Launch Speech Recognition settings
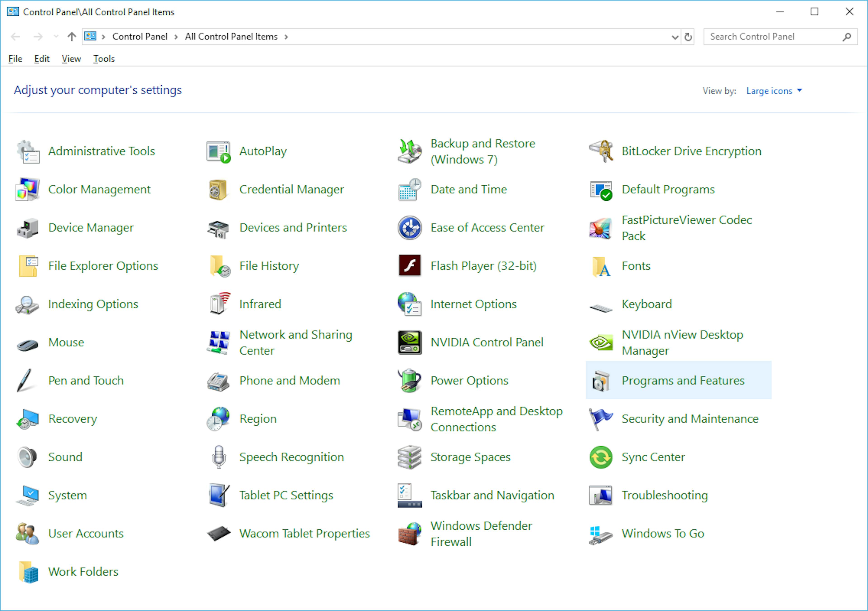Image resolution: width=868 pixels, height=611 pixels. pyautogui.click(x=291, y=457)
